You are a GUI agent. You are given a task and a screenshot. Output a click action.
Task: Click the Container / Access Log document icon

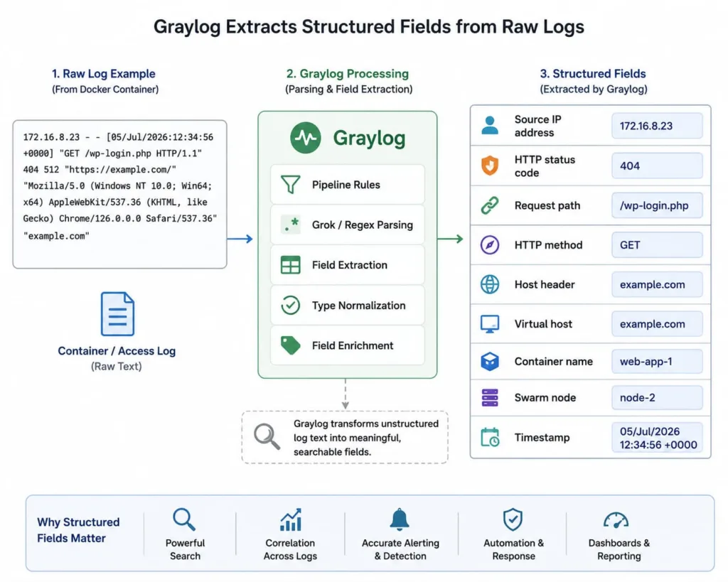pos(117,314)
